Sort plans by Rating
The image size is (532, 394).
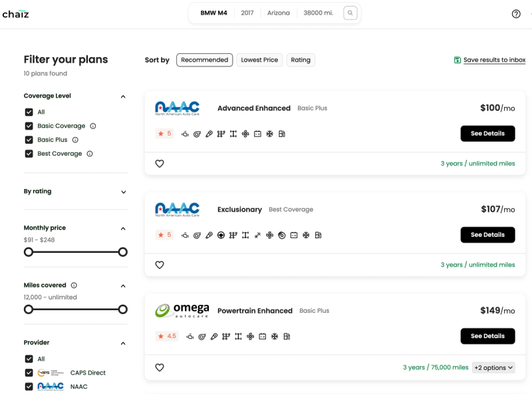click(x=301, y=60)
